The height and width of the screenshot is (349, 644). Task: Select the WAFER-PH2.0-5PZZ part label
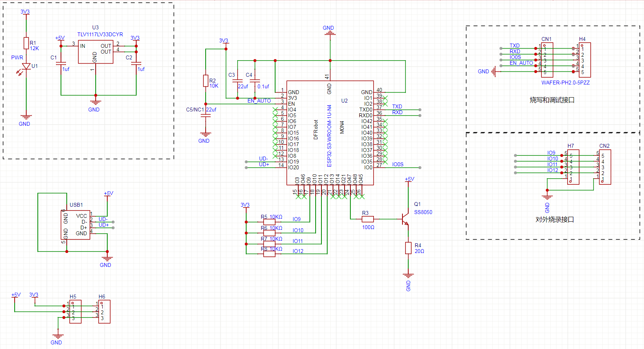coord(565,83)
